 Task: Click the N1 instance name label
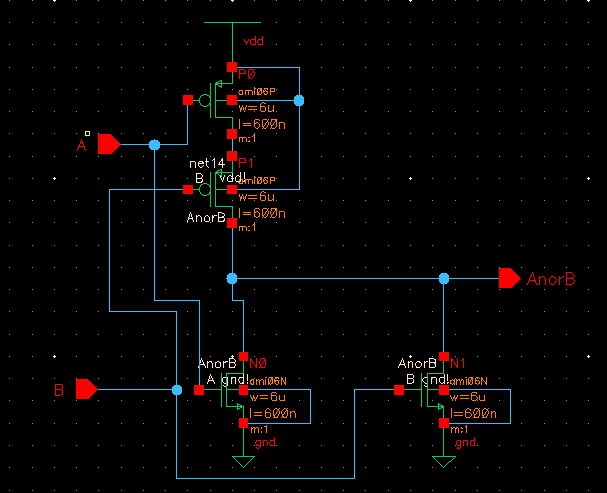(458, 363)
